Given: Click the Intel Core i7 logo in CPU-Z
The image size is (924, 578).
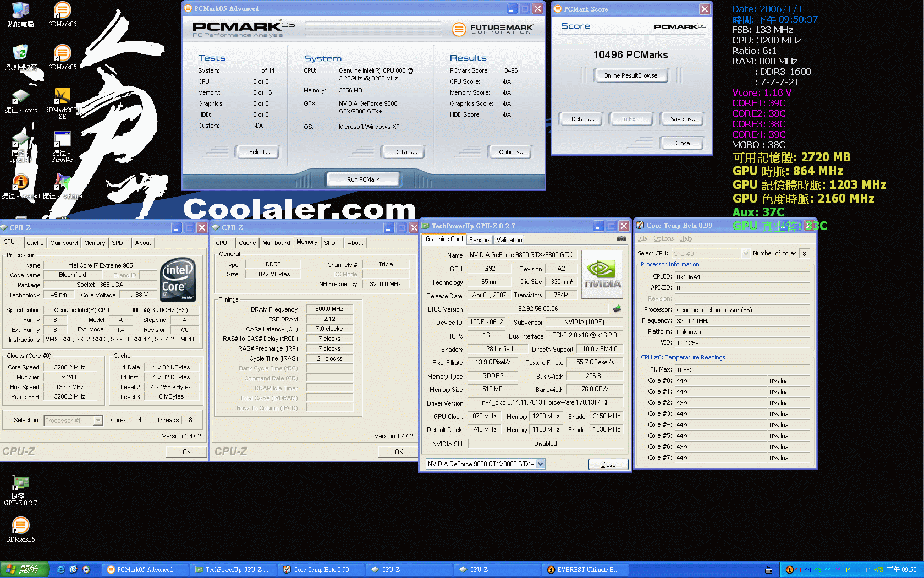Looking at the screenshot, I should [178, 279].
